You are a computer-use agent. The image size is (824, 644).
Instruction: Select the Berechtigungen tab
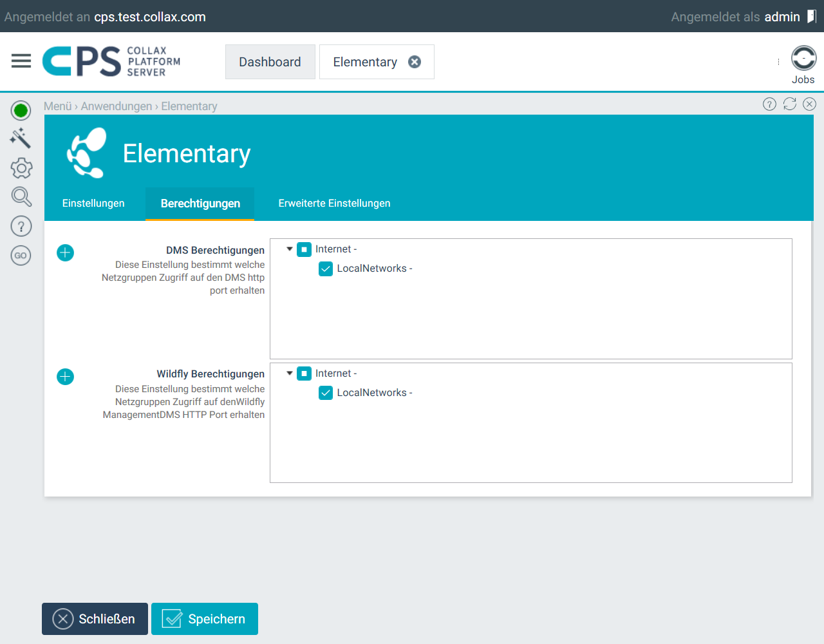200,204
